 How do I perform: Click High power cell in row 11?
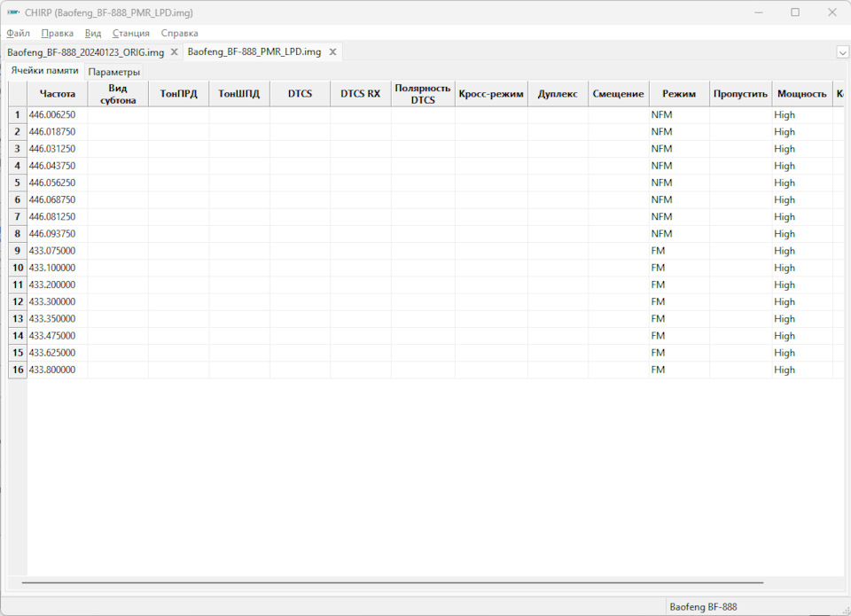pos(802,285)
